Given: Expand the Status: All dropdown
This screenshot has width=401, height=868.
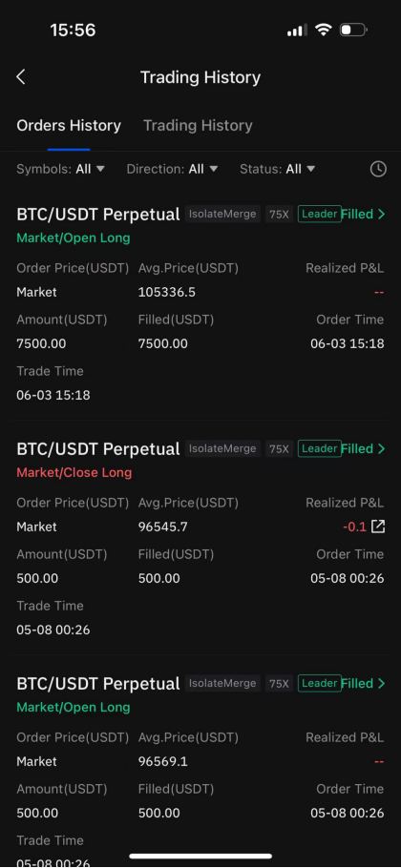Looking at the screenshot, I should click(278, 169).
